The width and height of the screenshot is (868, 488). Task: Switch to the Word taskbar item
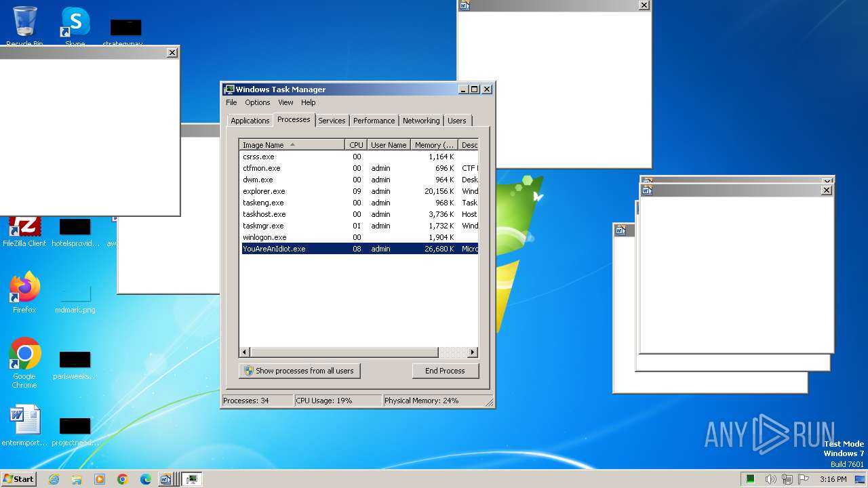click(167, 479)
